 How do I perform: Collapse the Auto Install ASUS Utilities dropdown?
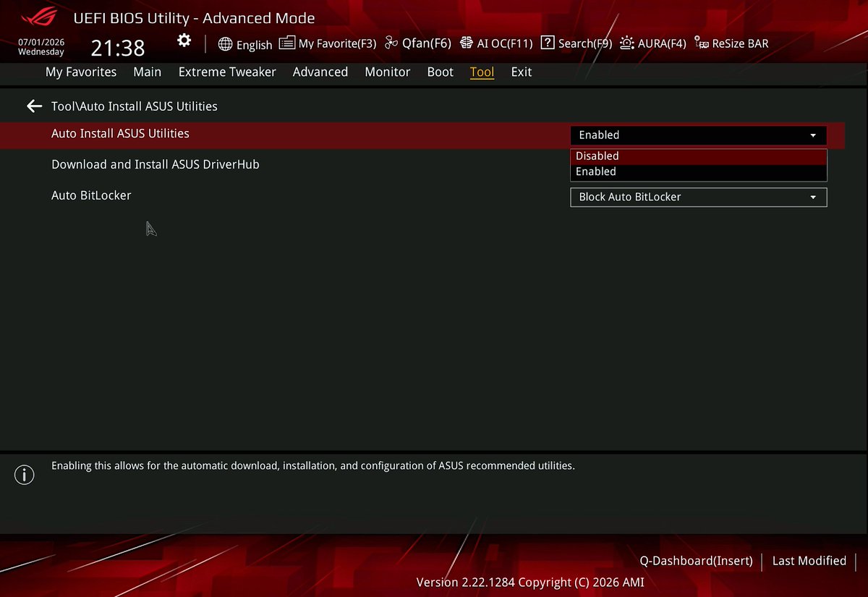click(x=699, y=135)
